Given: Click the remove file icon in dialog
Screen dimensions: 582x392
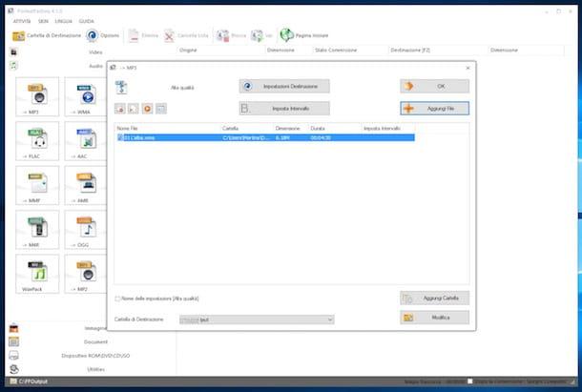Looking at the screenshot, I should (x=120, y=109).
